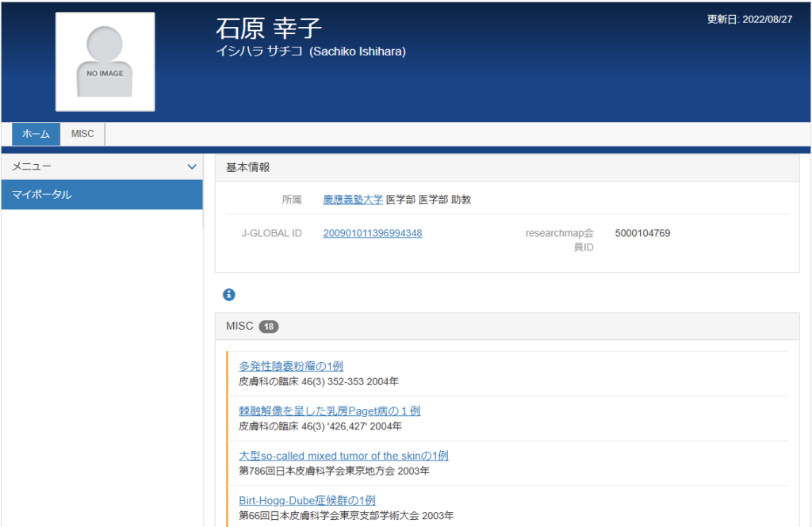Click the 所属 field label
Screen dimensions: 812x527
(x=292, y=200)
